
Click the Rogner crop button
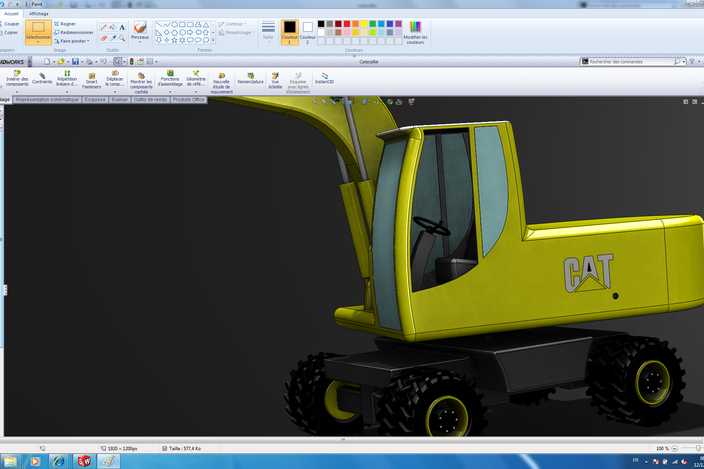point(66,24)
